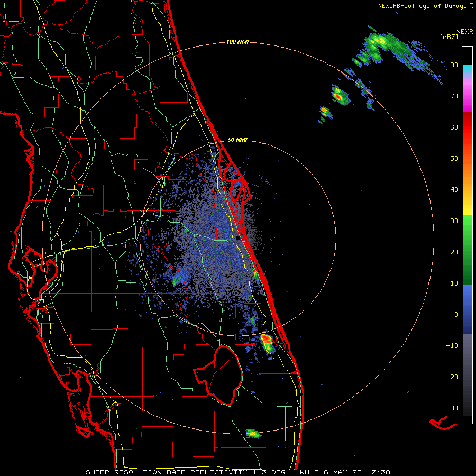
Task: Click the cyan top band of color scale
Action: tap(467, 68)
